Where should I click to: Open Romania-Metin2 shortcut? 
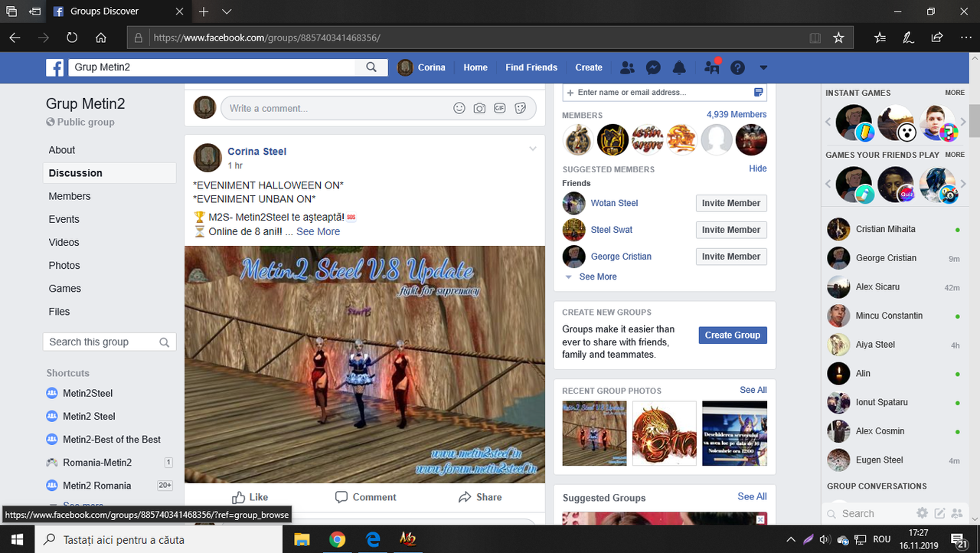(97, 463)
